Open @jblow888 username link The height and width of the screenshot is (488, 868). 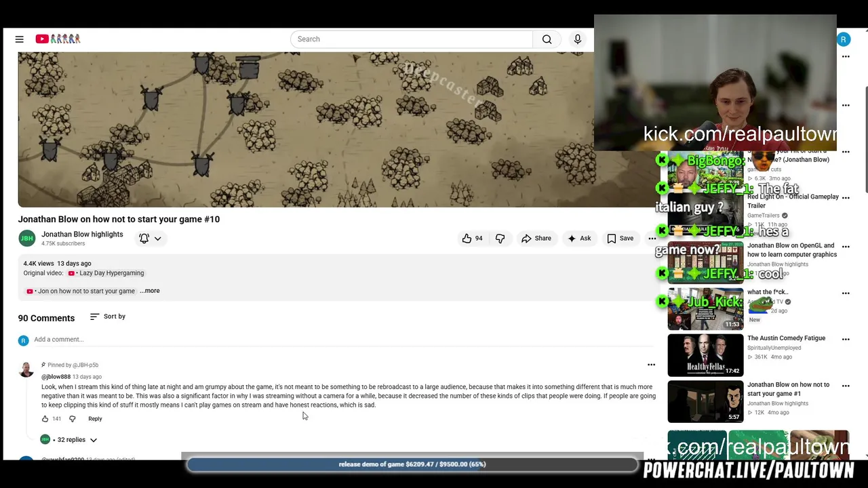pyautogui.click(x=56, y=377)
